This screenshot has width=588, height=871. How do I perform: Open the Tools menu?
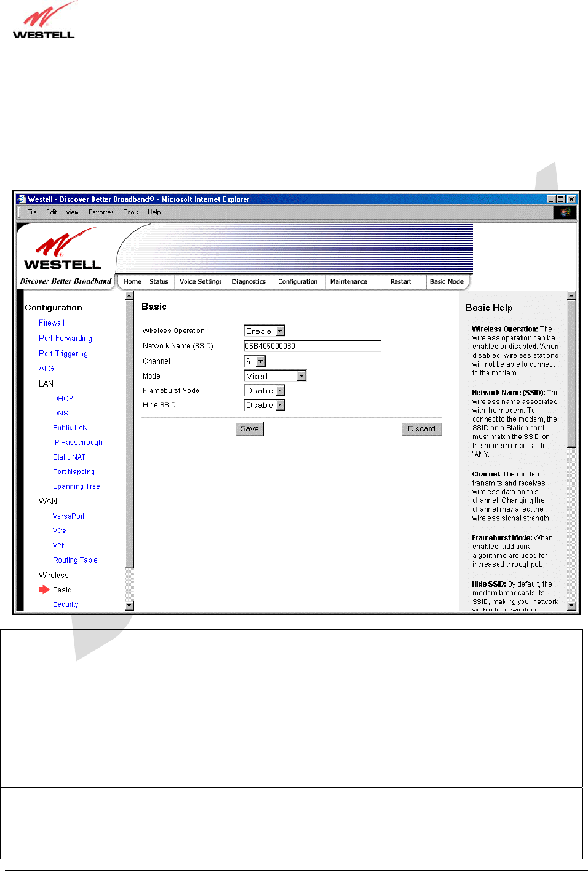pyautogui.click(x=130, y=212)
